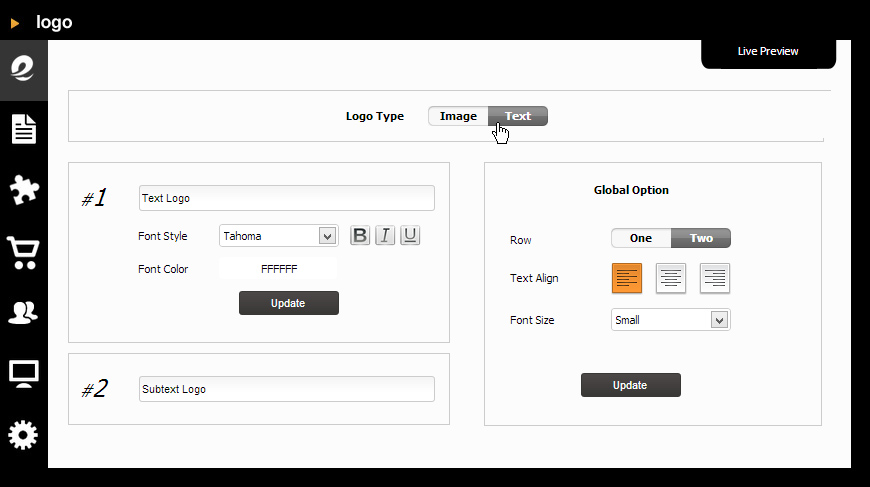870x487 pixels.
Task: Toggle italic font style
Action: pos(385,236)
